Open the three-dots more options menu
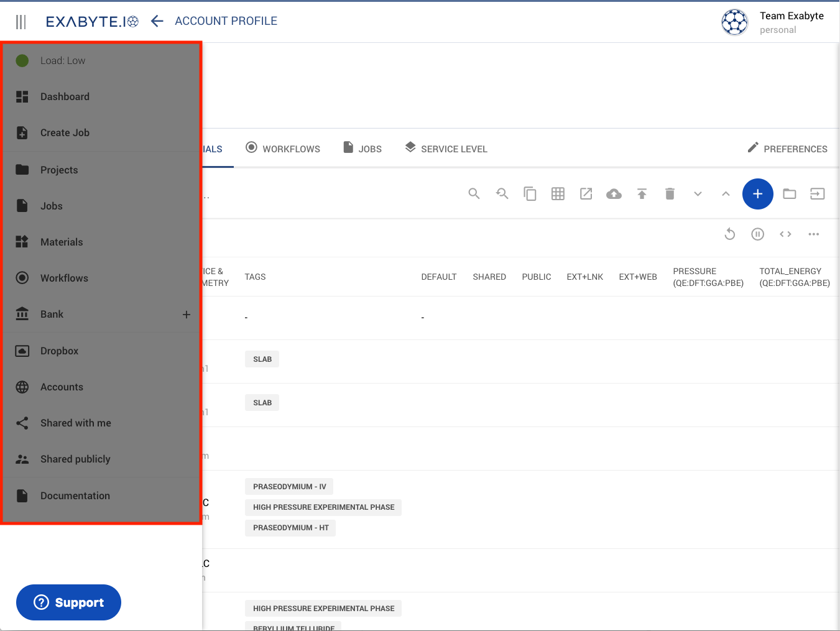Screen dimensions: 840x631 tap(813, 234)
